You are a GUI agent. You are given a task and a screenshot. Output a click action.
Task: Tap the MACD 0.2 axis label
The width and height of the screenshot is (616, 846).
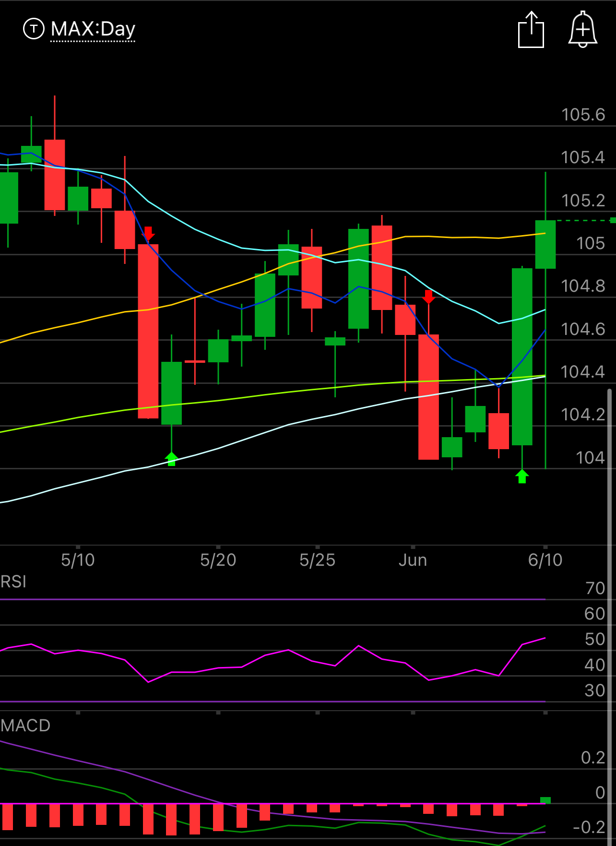(x=593, y=758)
